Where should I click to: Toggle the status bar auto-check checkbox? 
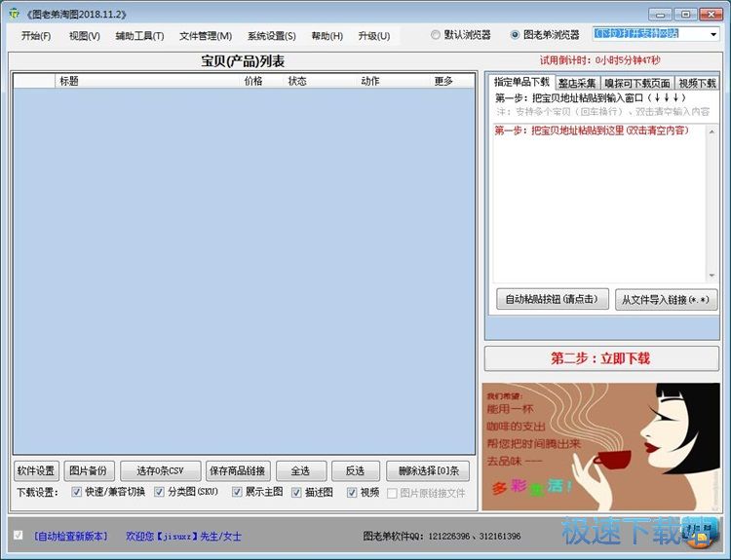pos(19,535)
